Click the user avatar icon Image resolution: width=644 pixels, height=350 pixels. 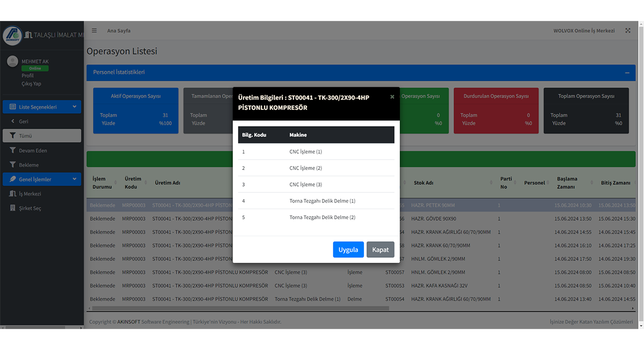pos(12,62)
